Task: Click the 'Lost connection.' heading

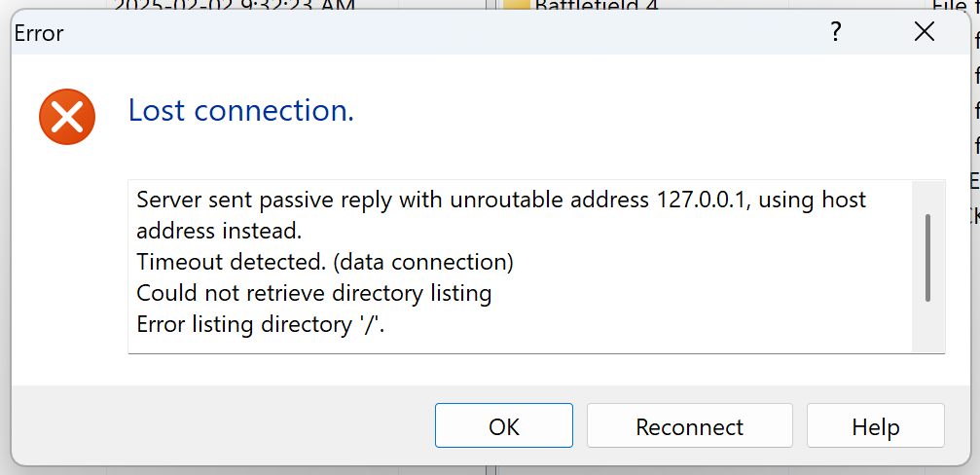Action: tap(240, 111)
